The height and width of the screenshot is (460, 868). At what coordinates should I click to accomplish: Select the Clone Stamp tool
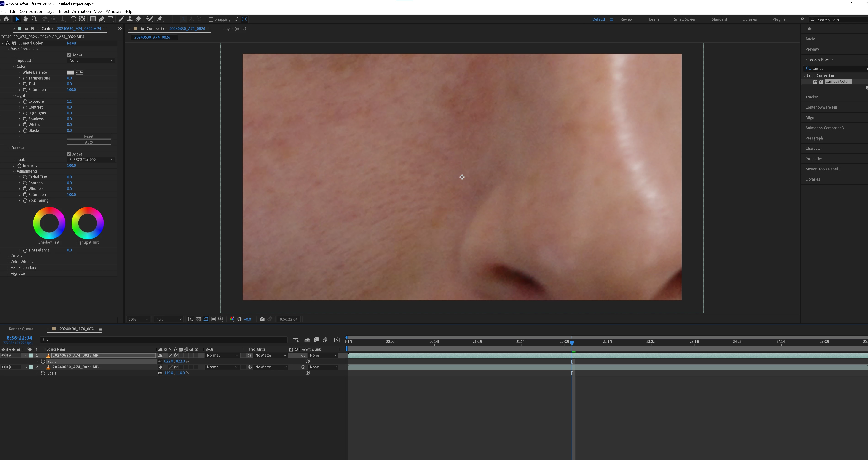pyautogui.click(x=129, y=19)
